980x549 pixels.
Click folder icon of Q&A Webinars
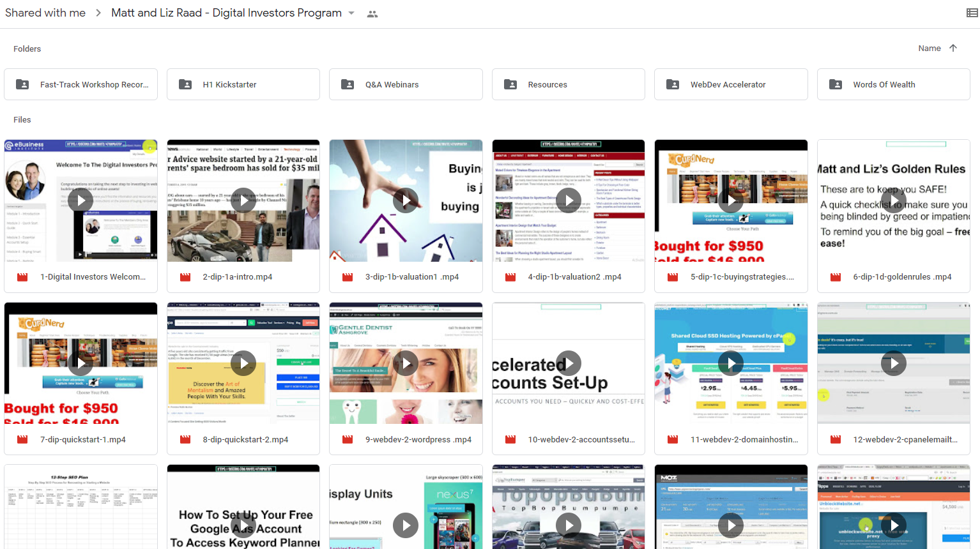pos(348,84)
